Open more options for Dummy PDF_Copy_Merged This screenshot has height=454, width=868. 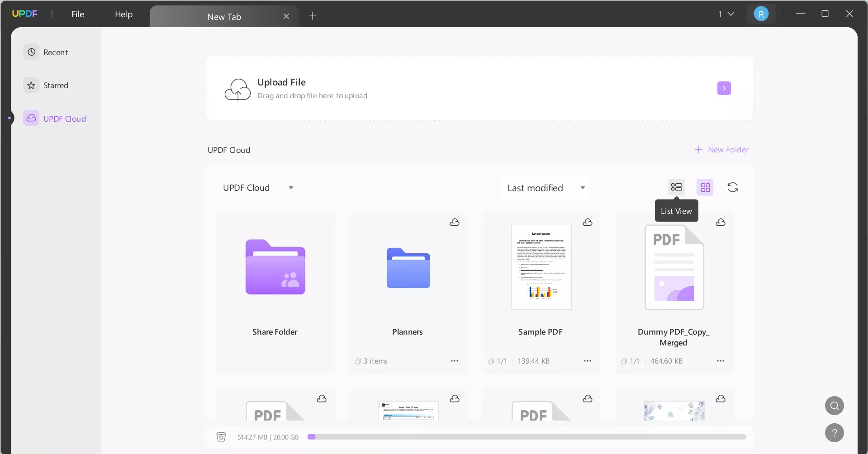[721, 361]
